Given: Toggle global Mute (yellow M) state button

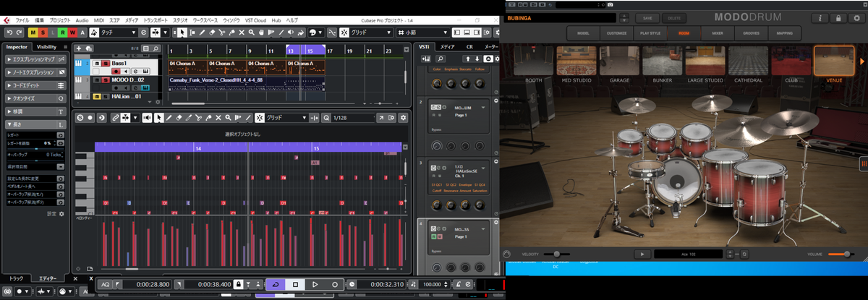Looking at the screenshot, I should click(33, 33).
